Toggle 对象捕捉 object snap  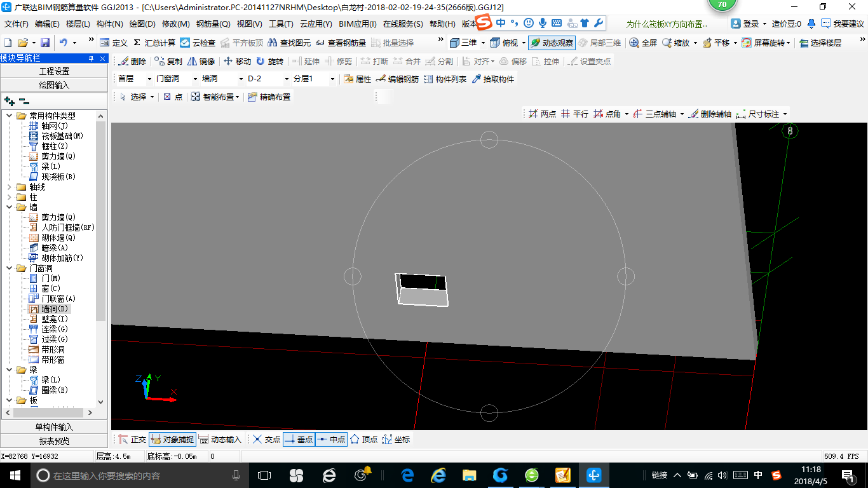tap(172, 439)
